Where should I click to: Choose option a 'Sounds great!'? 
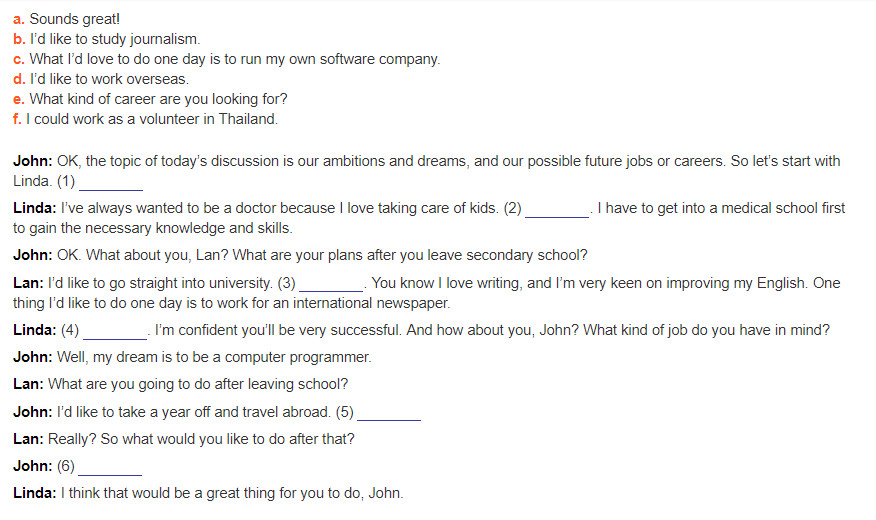coord(66,19)
